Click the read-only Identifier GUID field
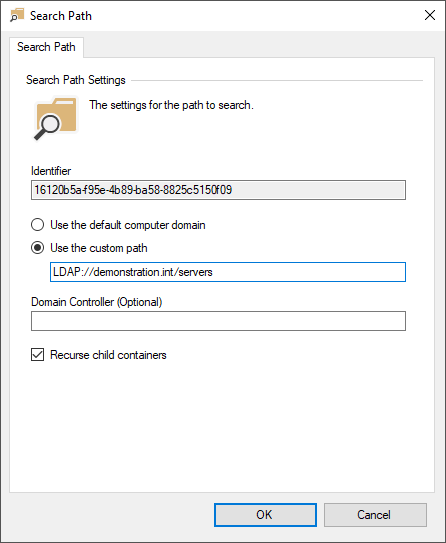The image size is (446, 543). pos(218,190)
